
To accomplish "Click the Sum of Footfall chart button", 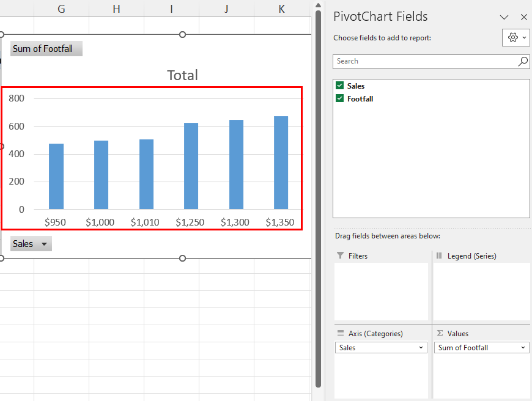I will (46, 49).
